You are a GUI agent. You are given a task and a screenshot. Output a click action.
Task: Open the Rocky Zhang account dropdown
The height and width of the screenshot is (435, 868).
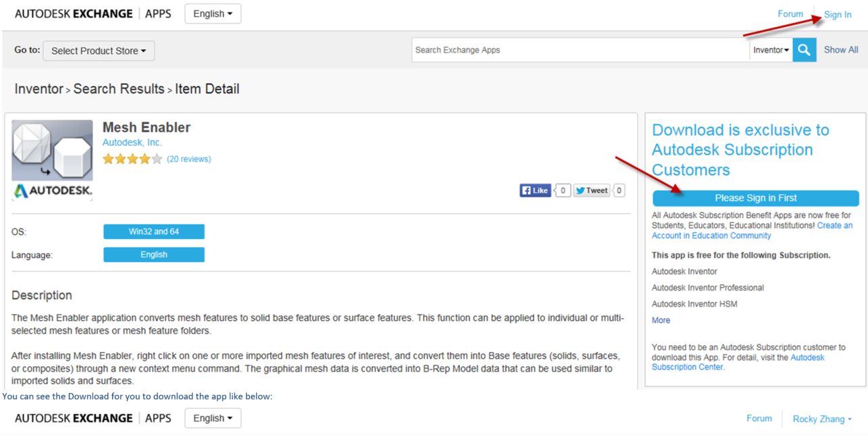tap(821, 419)
